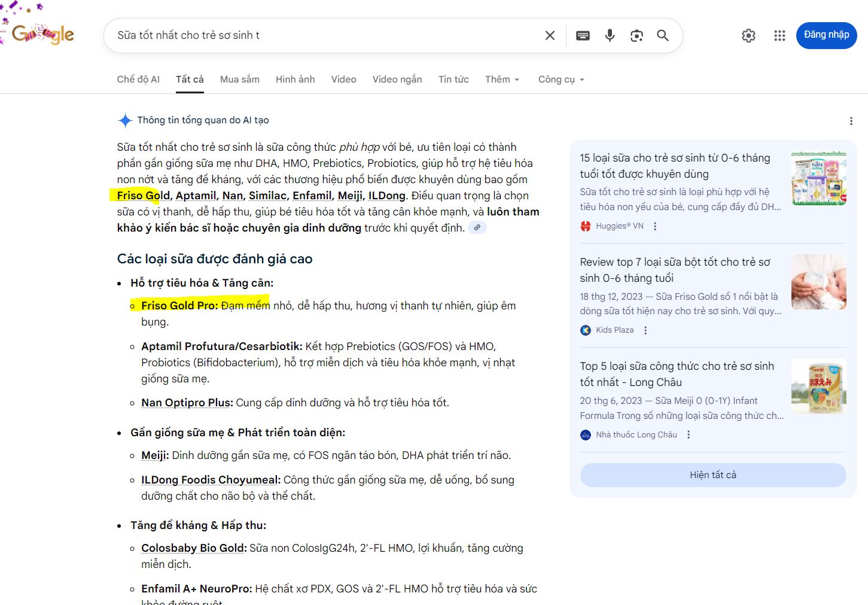
Task: Open the quick settings gear icon
Action: (x=748, y=35)
